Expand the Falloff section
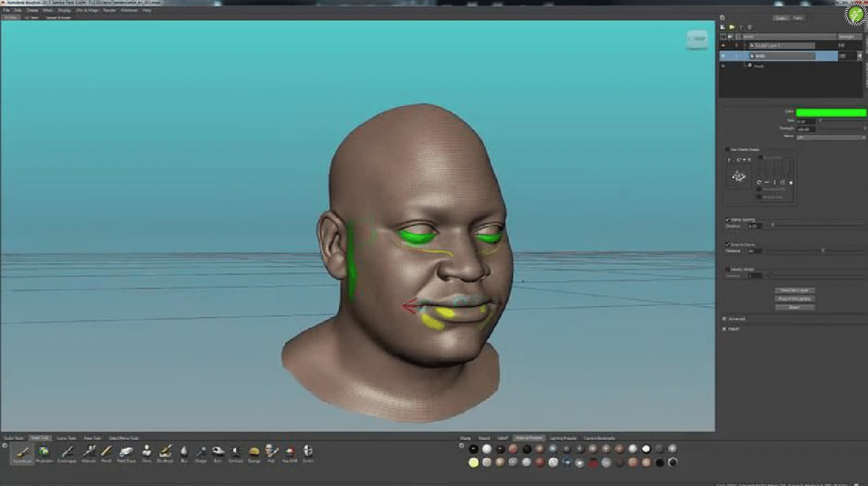The width and height of the screenshot is (868, 486). tap(724, 329)
